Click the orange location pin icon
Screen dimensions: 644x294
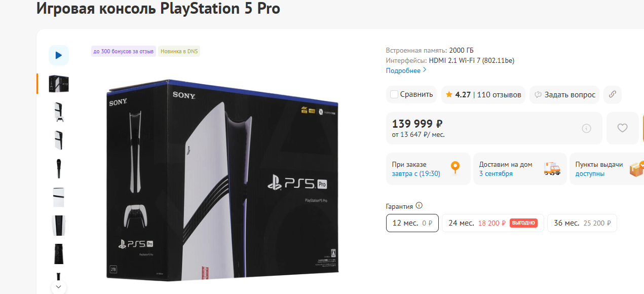[455, 168]
